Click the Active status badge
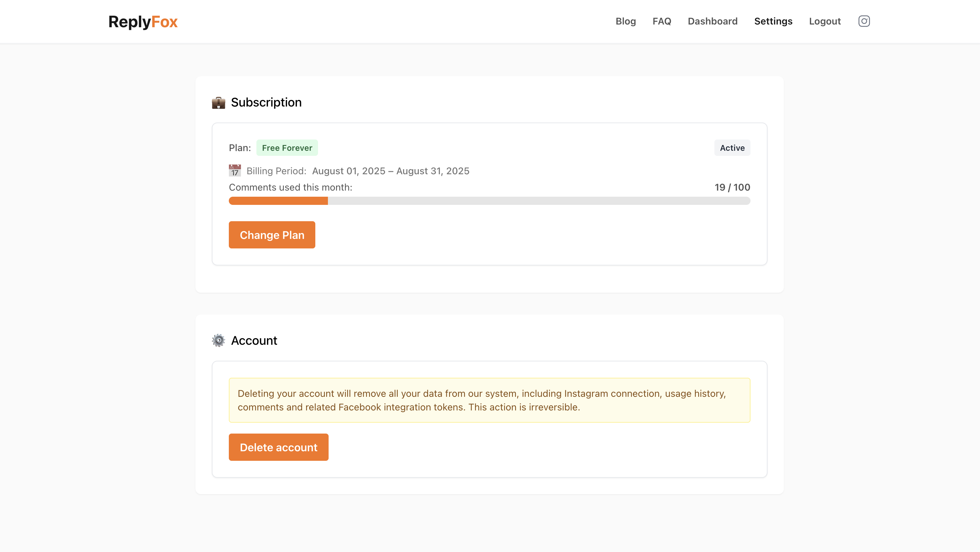The height and width of the screenshot is (552, 980). click(x=732, y=148)
